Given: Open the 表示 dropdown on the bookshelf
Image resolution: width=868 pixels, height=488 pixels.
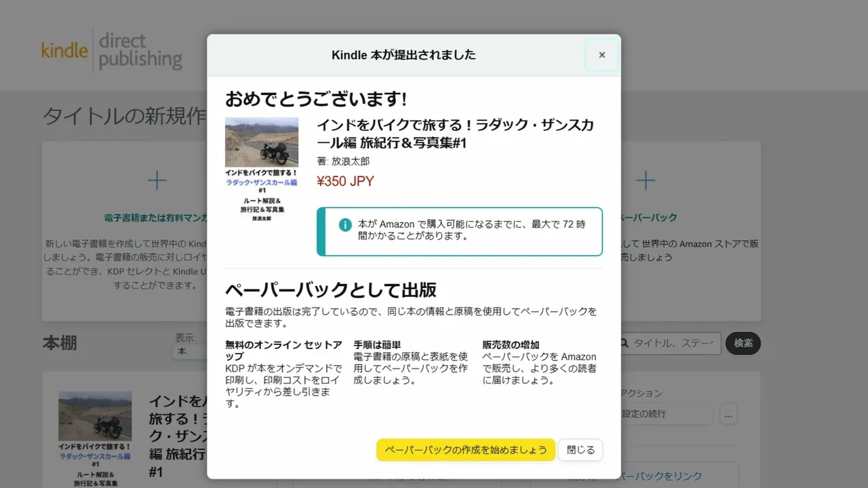Looking at the screenshot, I should pos(191,352).
